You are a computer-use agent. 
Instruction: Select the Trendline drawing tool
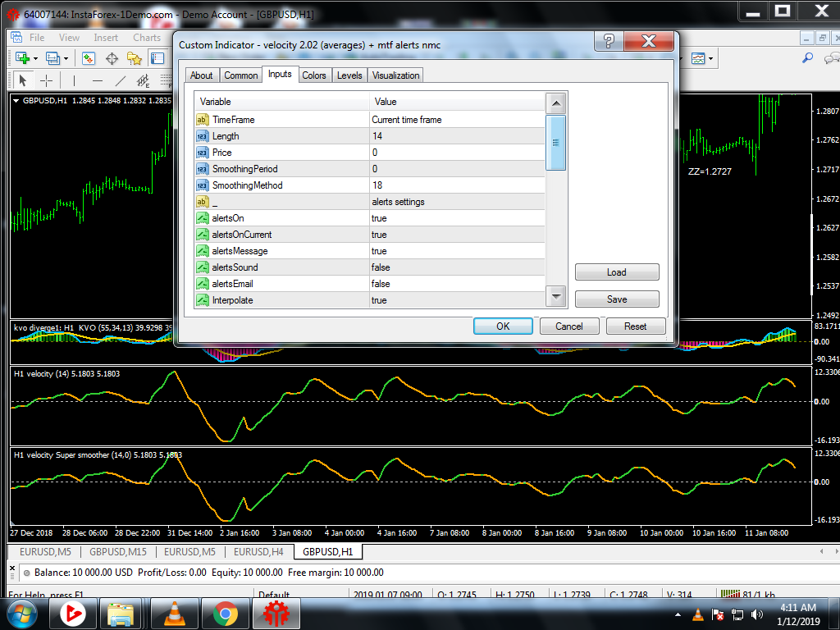(120, 80)
